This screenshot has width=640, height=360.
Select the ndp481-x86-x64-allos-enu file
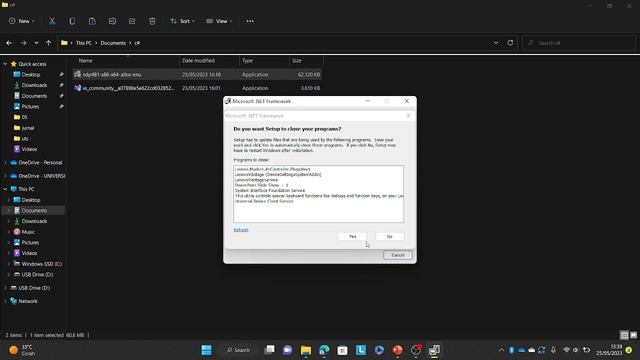pos(198,75)
